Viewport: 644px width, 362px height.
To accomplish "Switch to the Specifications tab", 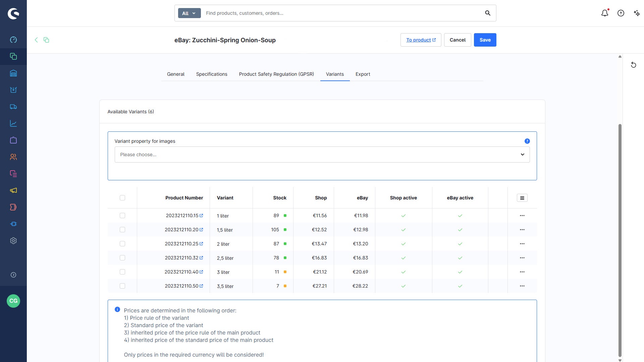I will coord(212,74).
